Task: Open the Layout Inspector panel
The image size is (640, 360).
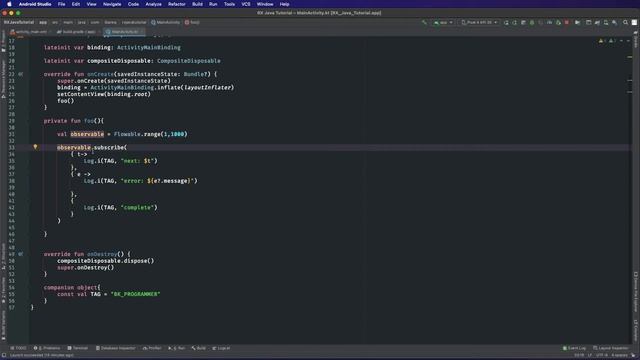Action: (611, 348)
